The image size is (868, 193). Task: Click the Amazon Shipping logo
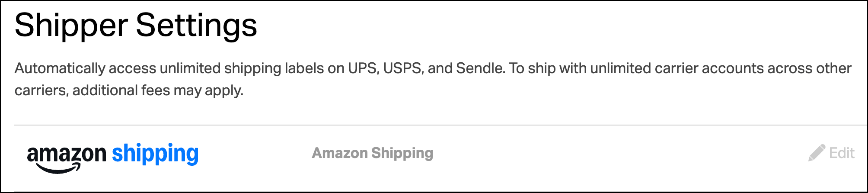(113, 158)
